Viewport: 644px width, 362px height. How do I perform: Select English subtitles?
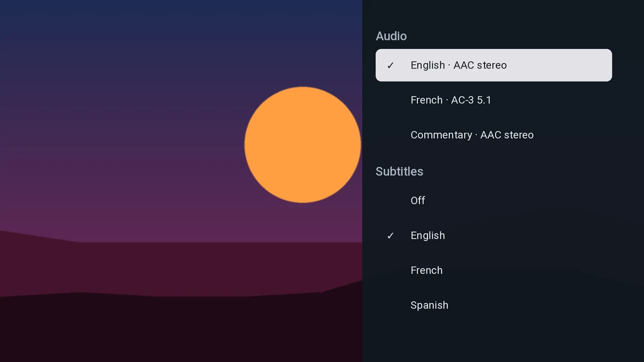pyautogui.click(x=494, y=235)
